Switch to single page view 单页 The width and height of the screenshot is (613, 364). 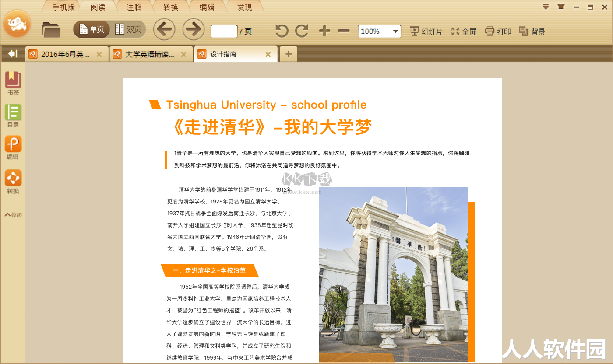92,30
